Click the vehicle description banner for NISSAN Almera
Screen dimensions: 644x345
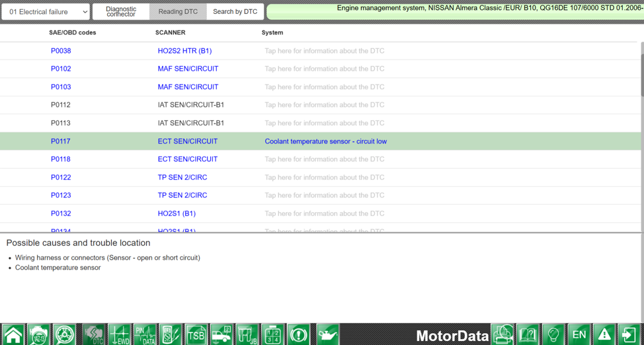pos(455,12)
